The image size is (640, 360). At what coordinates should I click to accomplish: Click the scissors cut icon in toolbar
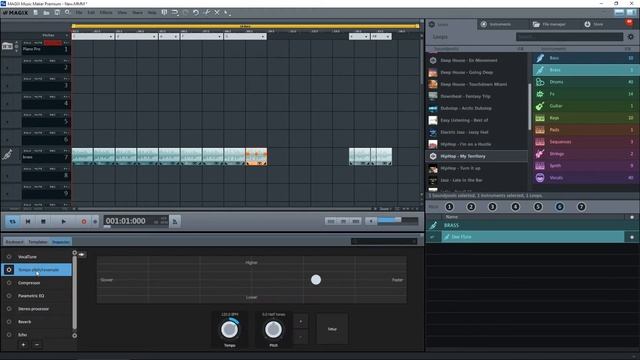point(207,13)
